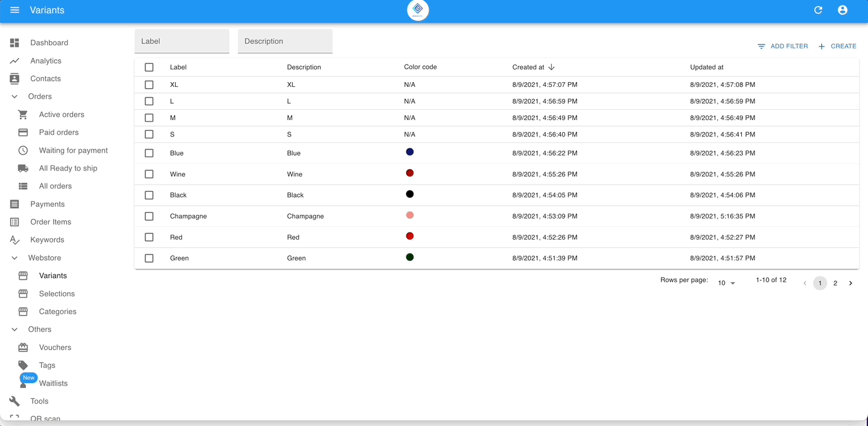Select the XL variant checkbox
Image resolution: width=868 pixels, height=426 pixels.
coord(149,85)
